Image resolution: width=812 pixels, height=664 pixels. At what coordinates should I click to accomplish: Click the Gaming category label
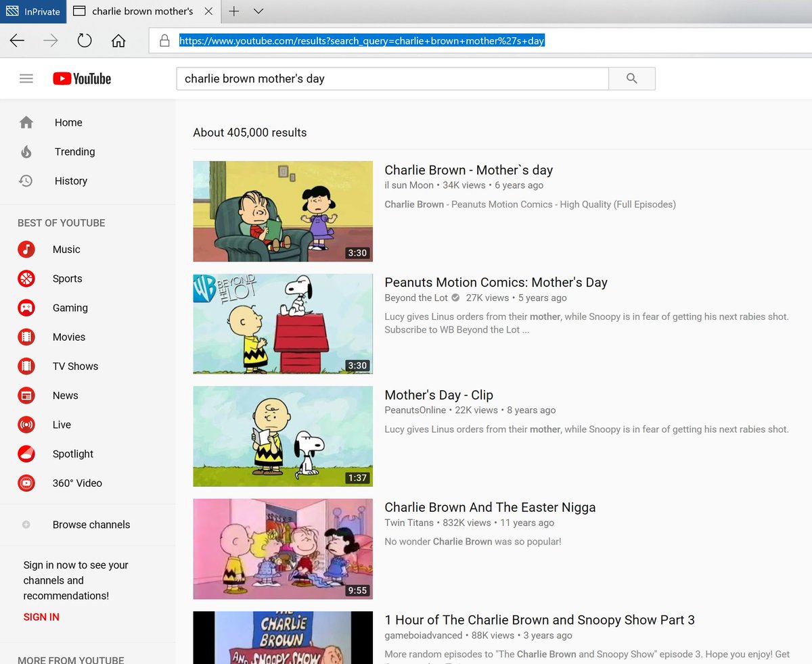coord(70,308)
